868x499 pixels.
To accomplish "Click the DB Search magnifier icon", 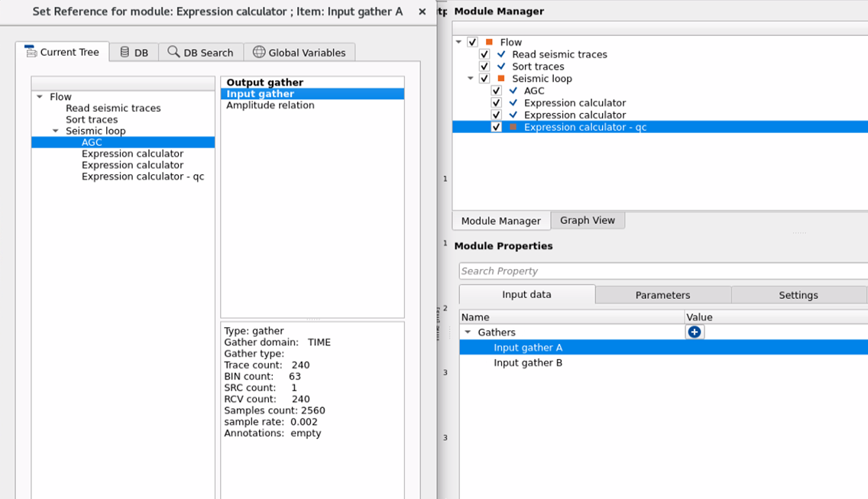I will [x=173, y=52].
